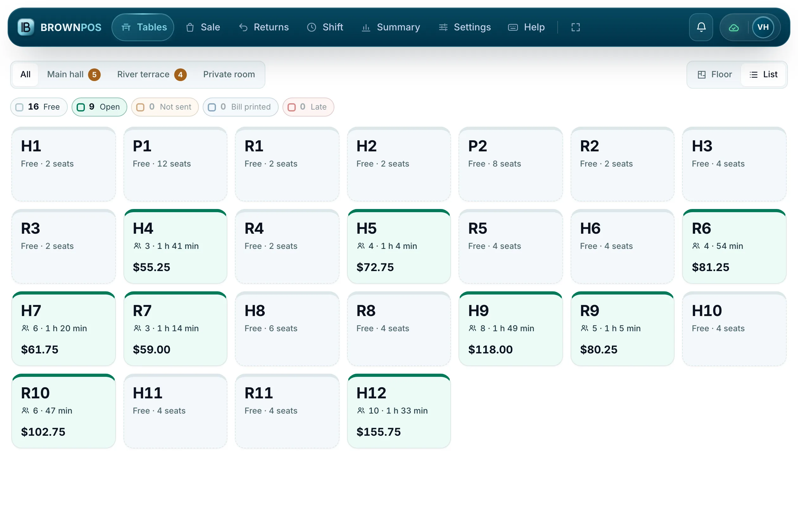Select free table R11
The image size is (798, 532).
287,411
